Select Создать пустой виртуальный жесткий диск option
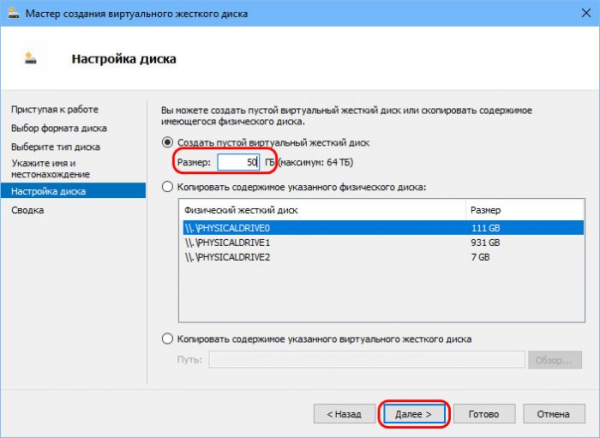The height and width of the screenshot is (438, 600). tap(168, 143)
